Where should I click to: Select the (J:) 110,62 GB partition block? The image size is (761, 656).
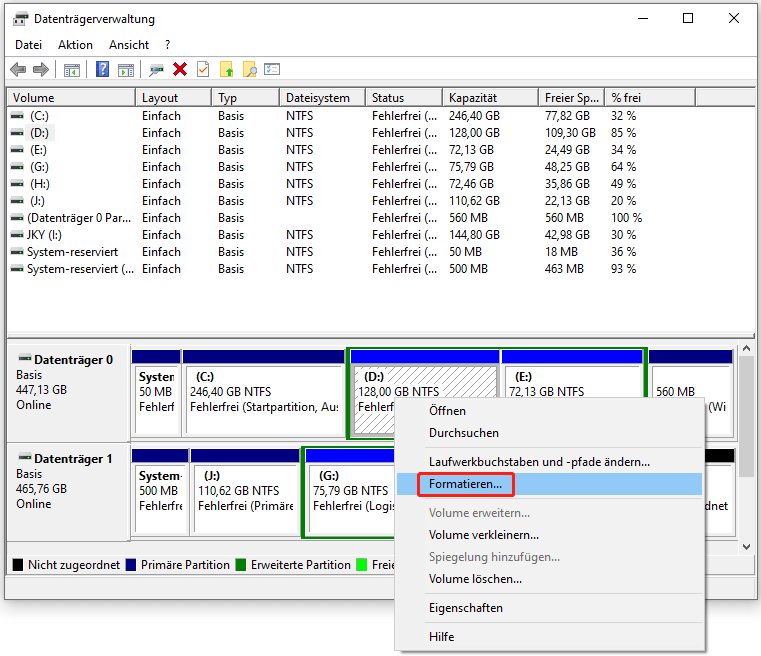click(245, 491)
